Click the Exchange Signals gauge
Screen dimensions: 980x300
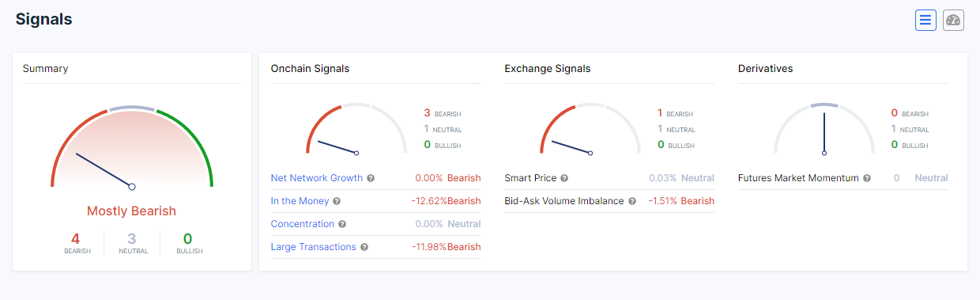coord(590,128)
